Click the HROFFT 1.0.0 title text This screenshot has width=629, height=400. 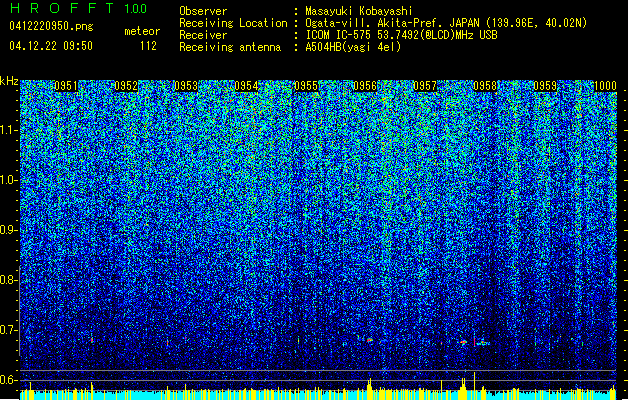tap(78, 8)
